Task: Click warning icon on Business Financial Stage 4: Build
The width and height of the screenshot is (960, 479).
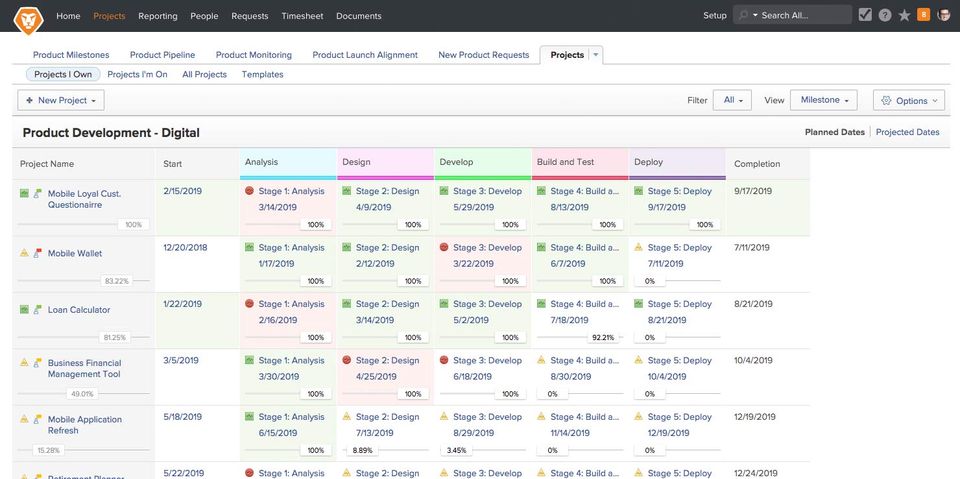Action: point(541,360)
